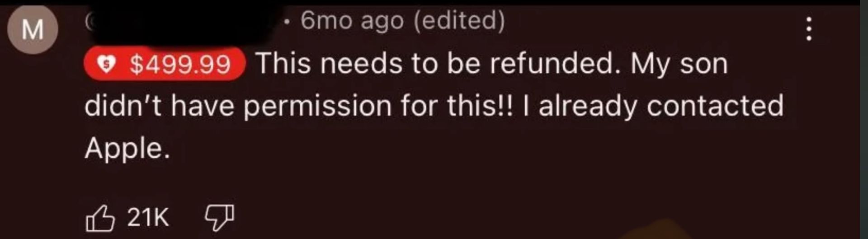
Task: Click the gray strip at right edge
Action: [863, 119]
